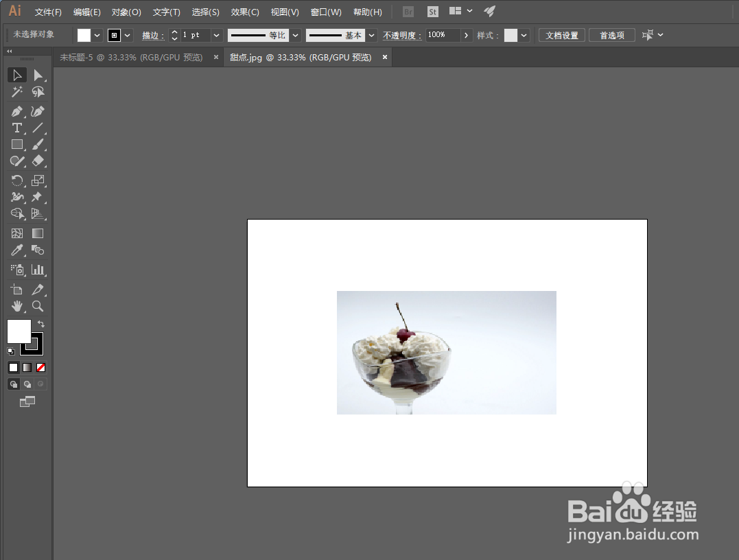Select the Line Segment tool
The image size is (739, 560).
(38, 128)
